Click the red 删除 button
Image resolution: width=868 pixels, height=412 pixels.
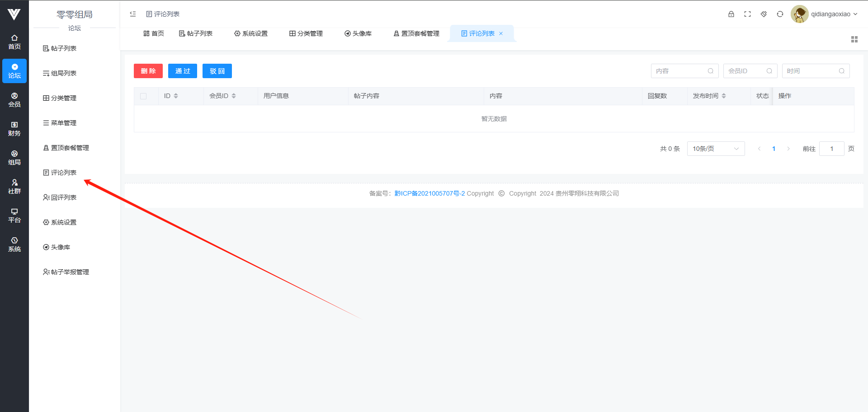pos(148,71)
